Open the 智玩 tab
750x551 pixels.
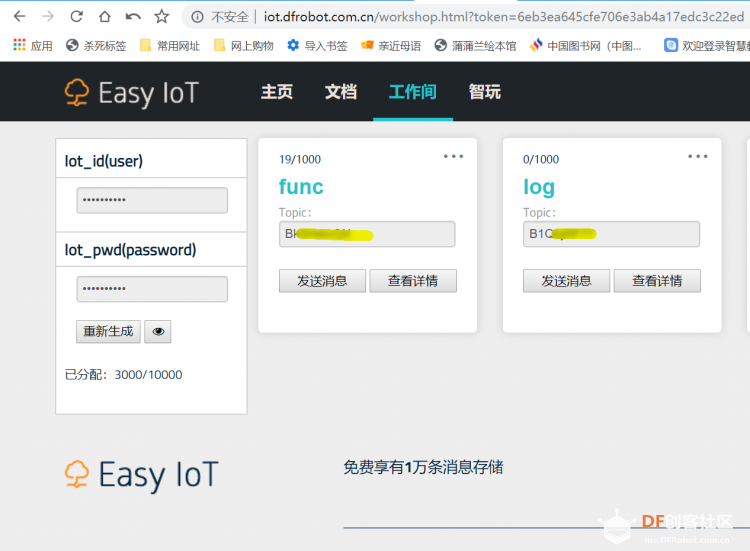click(485, 92)
